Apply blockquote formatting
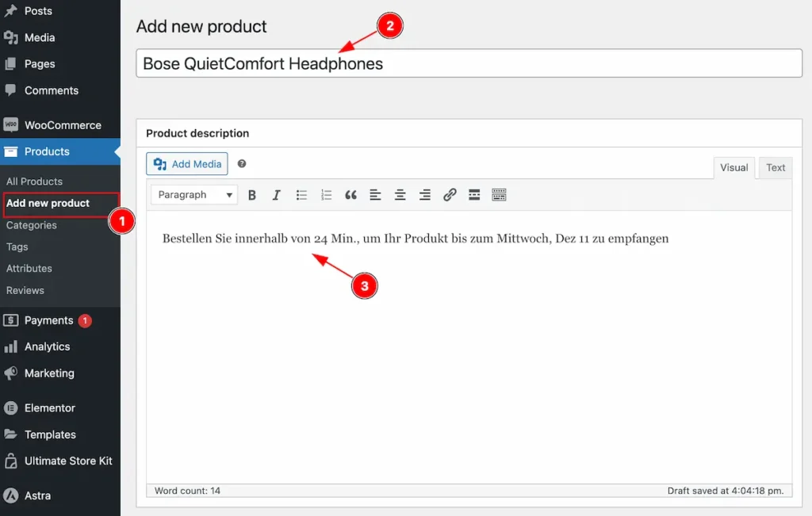The image size is (812, 516). tap(350, 195)
